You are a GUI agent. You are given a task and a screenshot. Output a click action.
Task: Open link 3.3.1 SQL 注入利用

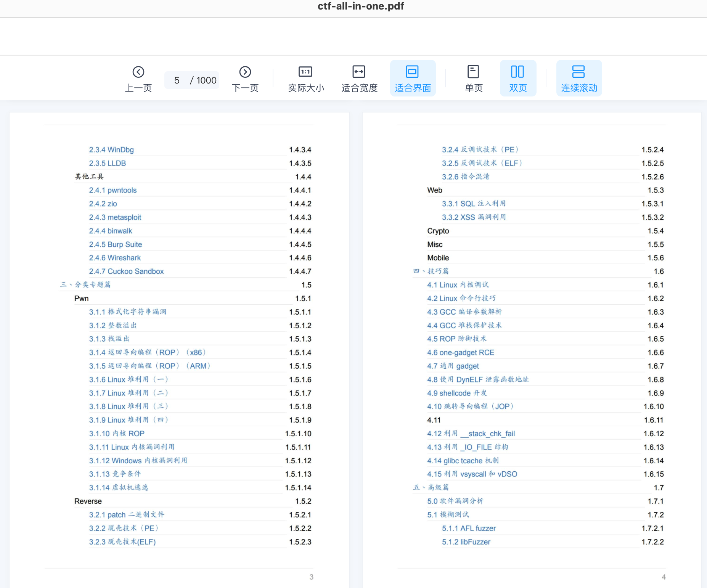tap(474, 204)
